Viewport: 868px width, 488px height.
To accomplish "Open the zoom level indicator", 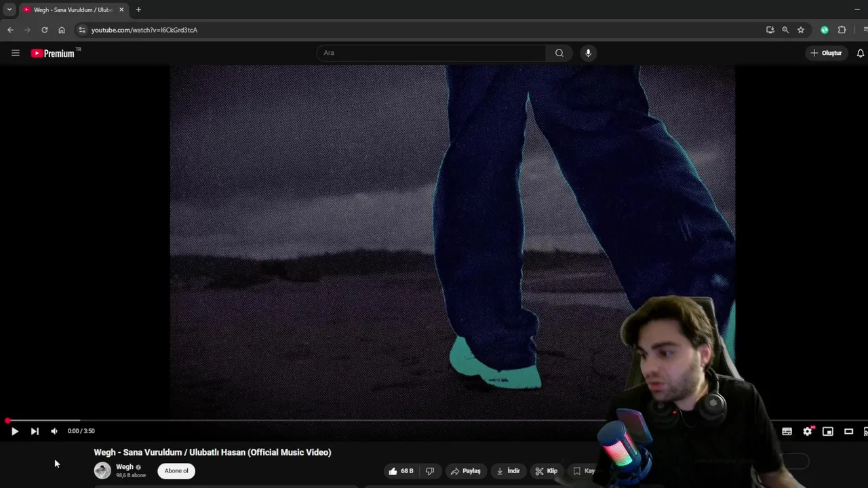I will [785, 30].
